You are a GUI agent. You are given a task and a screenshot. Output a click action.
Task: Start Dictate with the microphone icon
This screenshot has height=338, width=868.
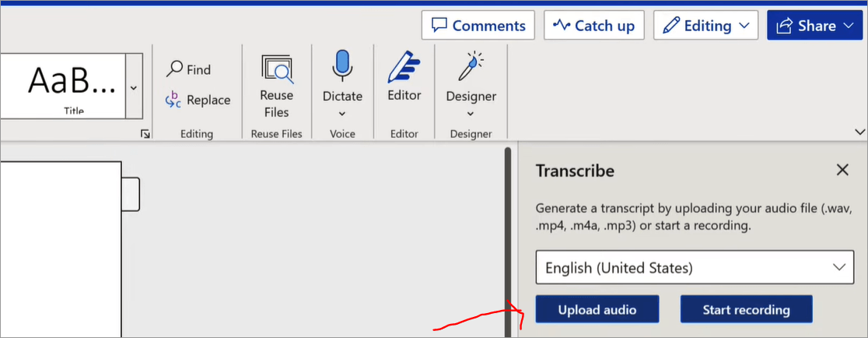click(342, 65)
